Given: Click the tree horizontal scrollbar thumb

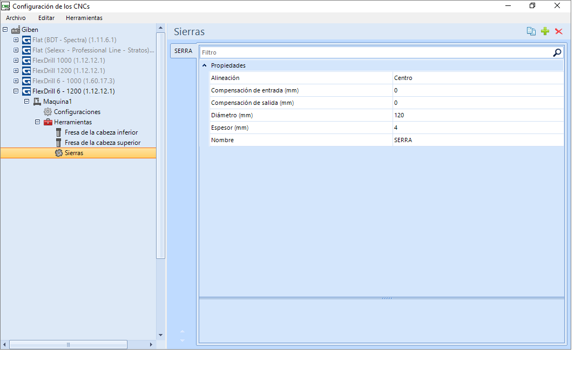Looking at the screenshot, I should click(68, 344).
